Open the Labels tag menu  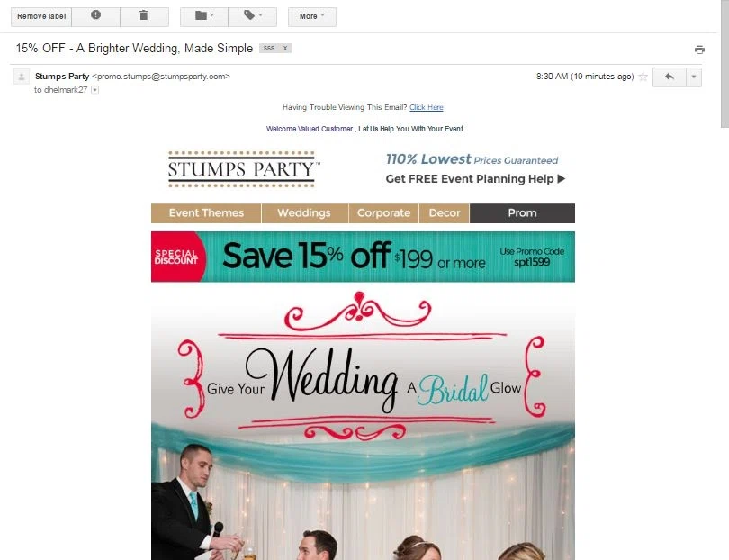pyautogui.click(x=253, y=16)
